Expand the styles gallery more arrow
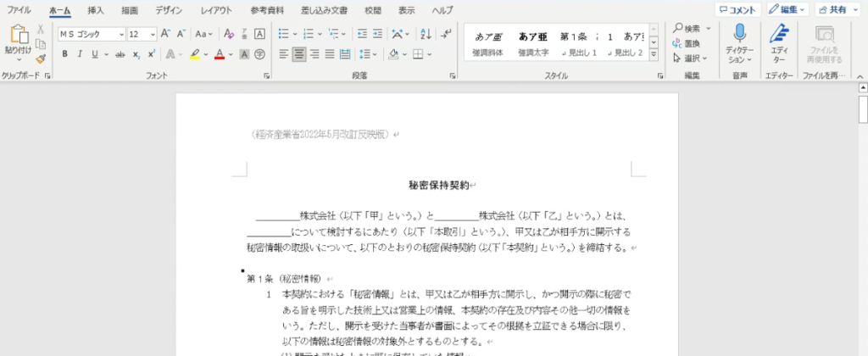Screen dimensions: 868x356 point(654,54)
